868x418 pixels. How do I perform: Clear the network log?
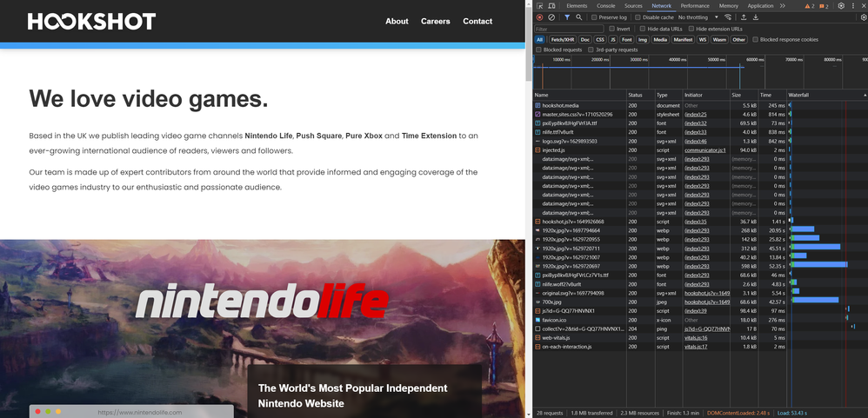tap(551, 17)
